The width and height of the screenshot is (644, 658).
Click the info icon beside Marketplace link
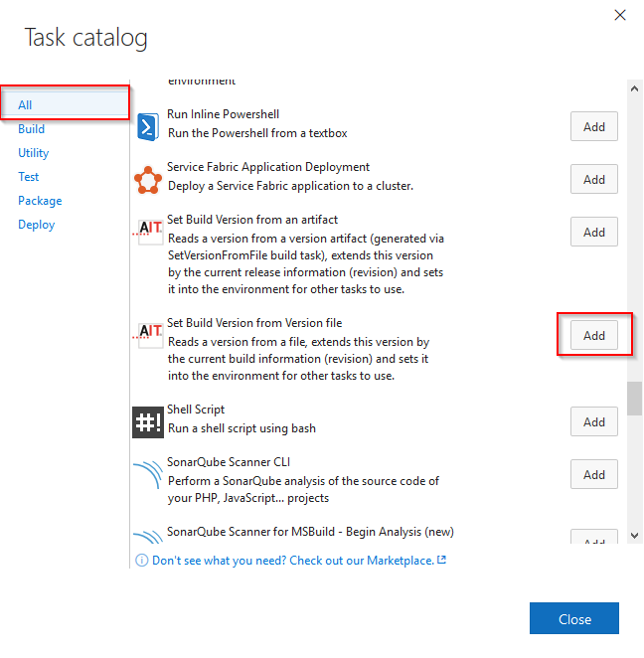tap(142, 561)
